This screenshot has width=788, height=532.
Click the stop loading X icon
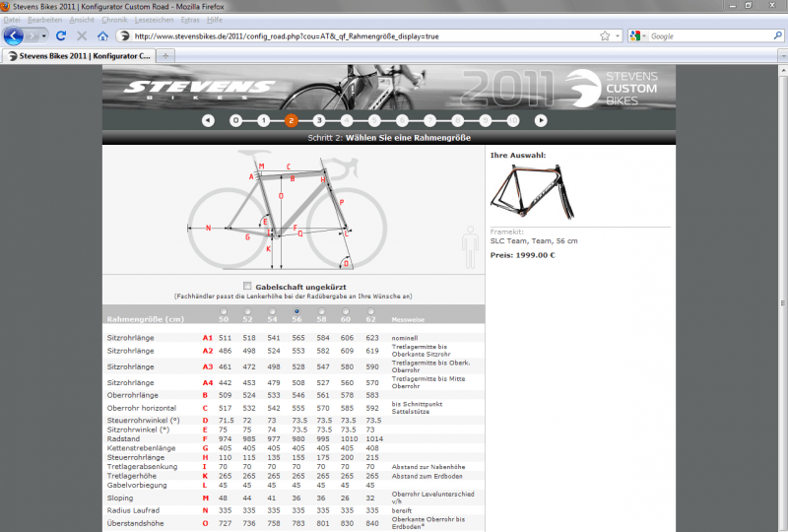point(82,36)
